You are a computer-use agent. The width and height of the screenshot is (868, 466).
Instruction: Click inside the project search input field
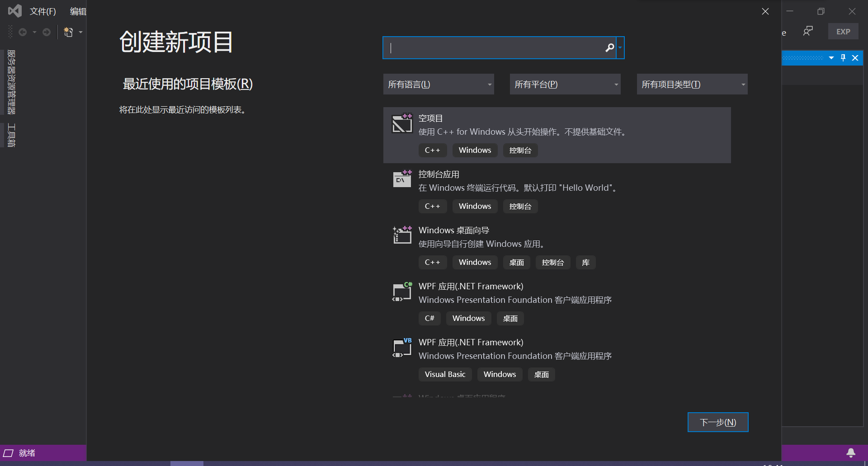click(x=497, y=47)
